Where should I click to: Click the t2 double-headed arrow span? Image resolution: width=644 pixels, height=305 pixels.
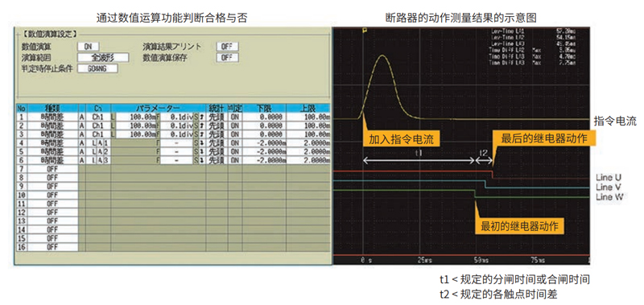[484, 161]
